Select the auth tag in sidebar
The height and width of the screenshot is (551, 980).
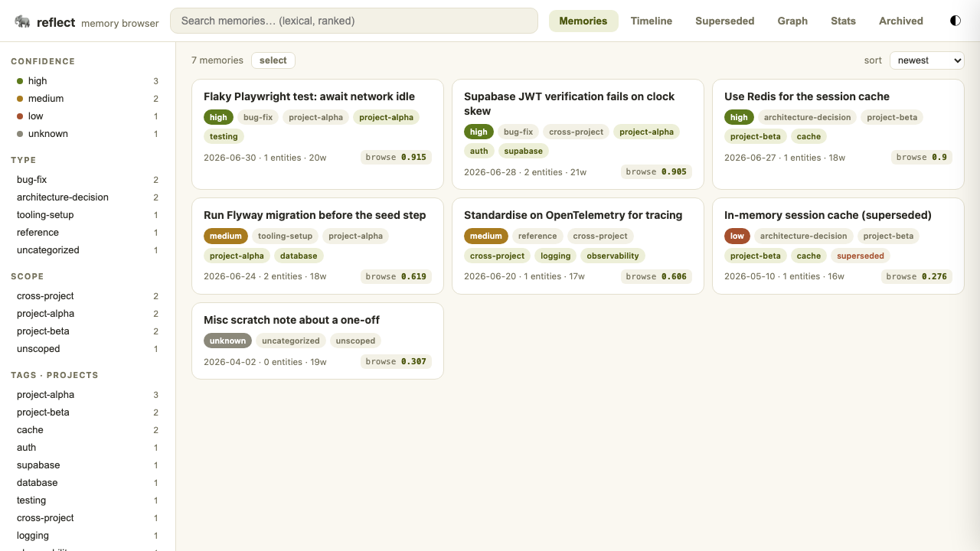click(87, 448)
